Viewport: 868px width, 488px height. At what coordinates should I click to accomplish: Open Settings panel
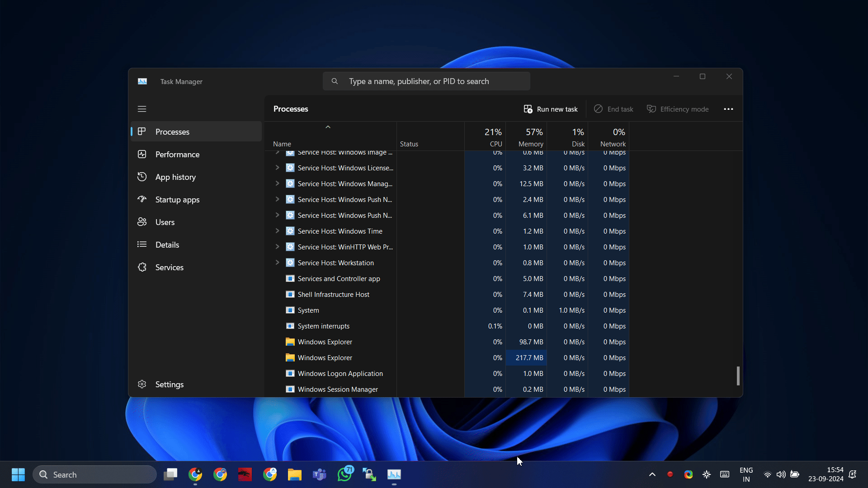(x=170, y=385)
